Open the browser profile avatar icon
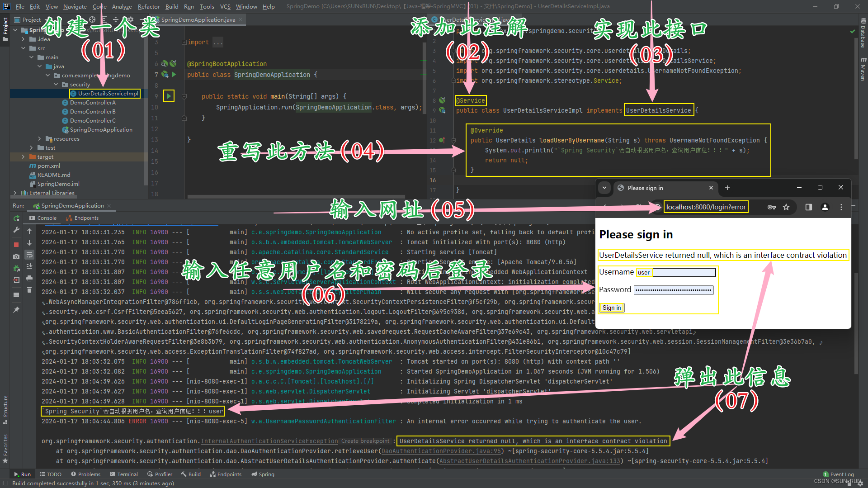Image resolution: width=868 pixels, height=488 pixels. [x=825, y=207]
